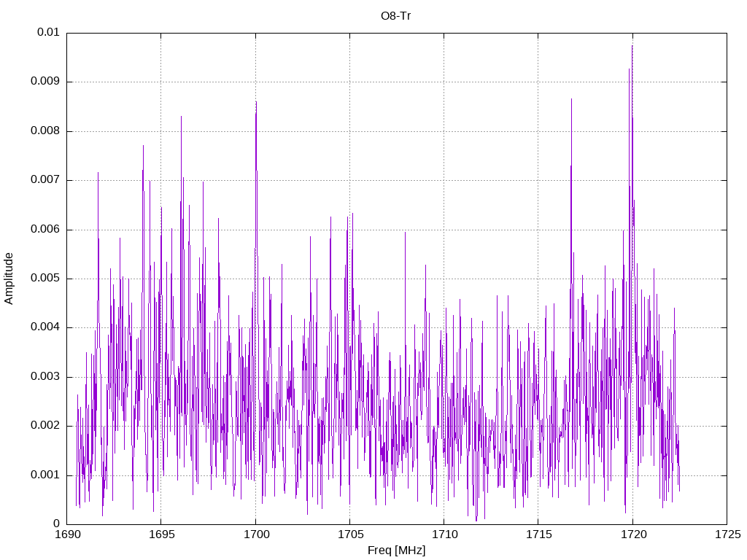Click the x-axis tick label 1720
747x560 pixels.
coord(634,534)
